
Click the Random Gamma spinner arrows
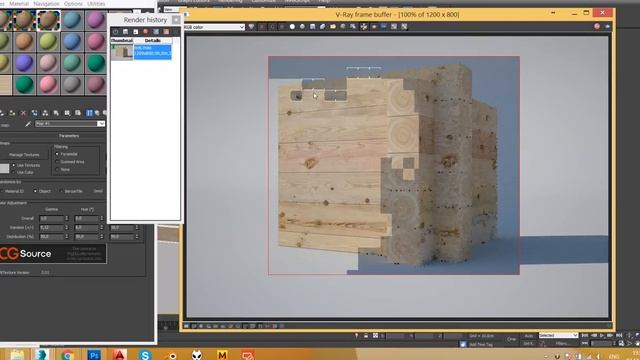(67, 227)
